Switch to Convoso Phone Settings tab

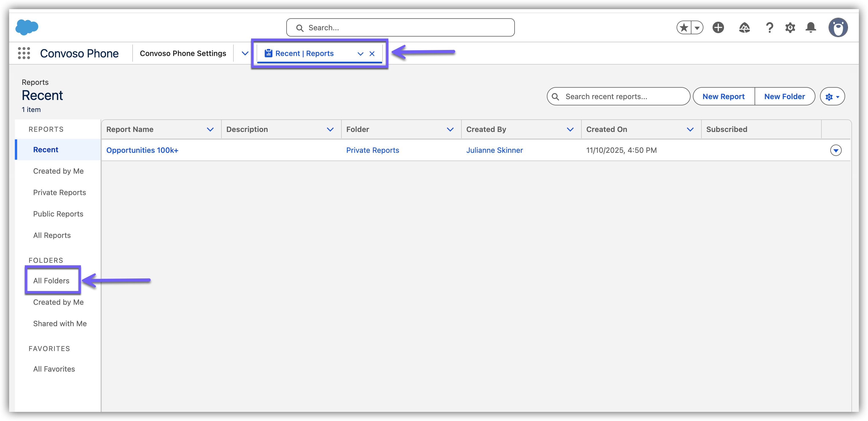point(183,53)
